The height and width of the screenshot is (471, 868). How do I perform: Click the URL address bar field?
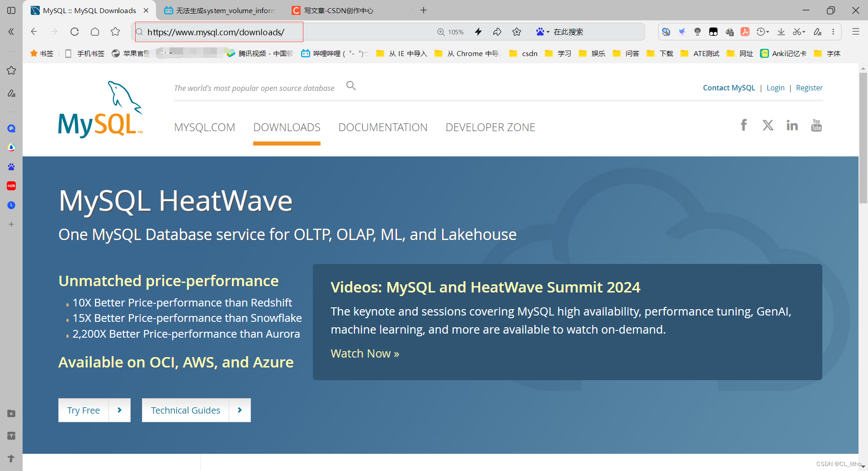tap(283, 32)
